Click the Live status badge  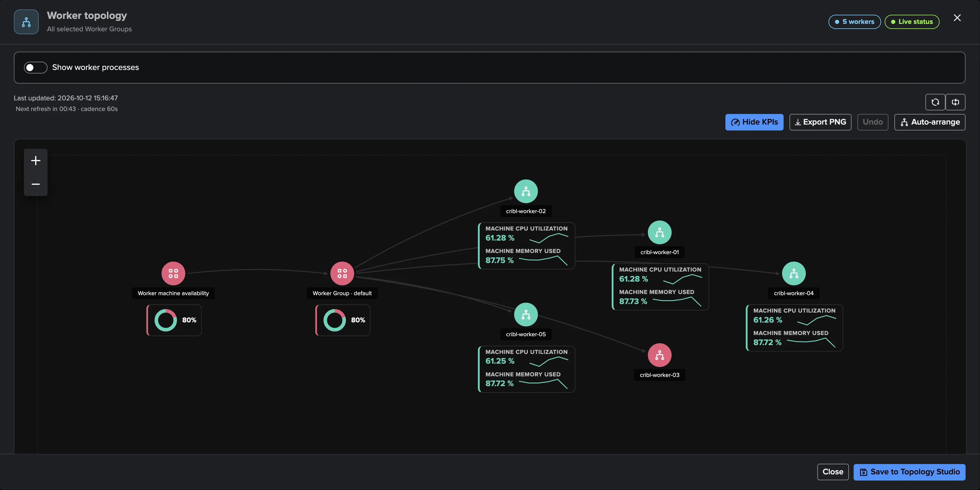coord(912,22)
